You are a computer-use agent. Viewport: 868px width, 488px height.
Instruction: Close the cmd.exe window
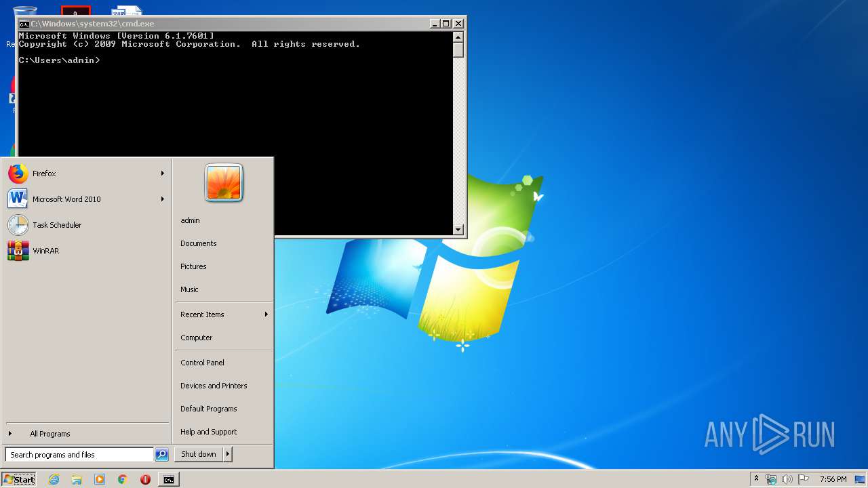(x=458, y=23)
